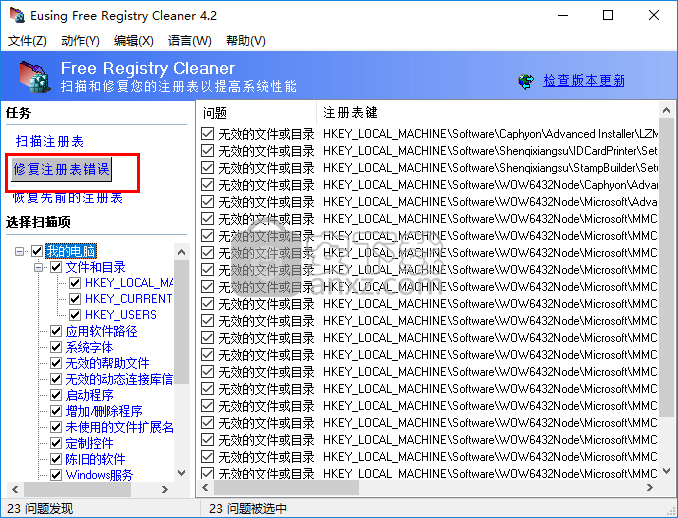Click left arrow of tree horizontal scrollbar
This screenshot has height=518, width=678.
(x=16, y=489)
